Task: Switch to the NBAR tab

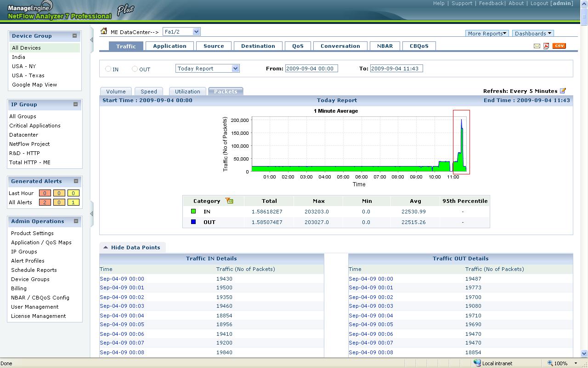Action: (x=385, y=46)
